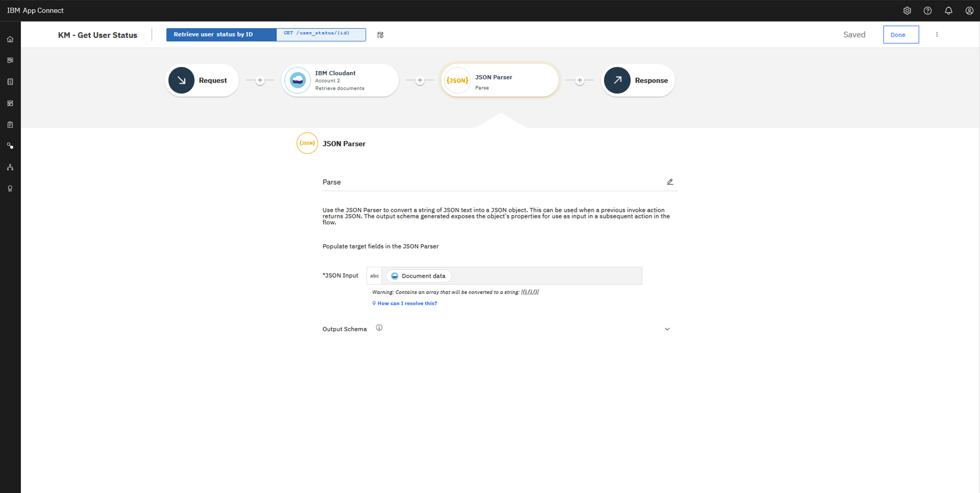Select the Response node arrow icon
Image resolution: width=980 pixels, height=493 pixels.
(x=617, y=80)
